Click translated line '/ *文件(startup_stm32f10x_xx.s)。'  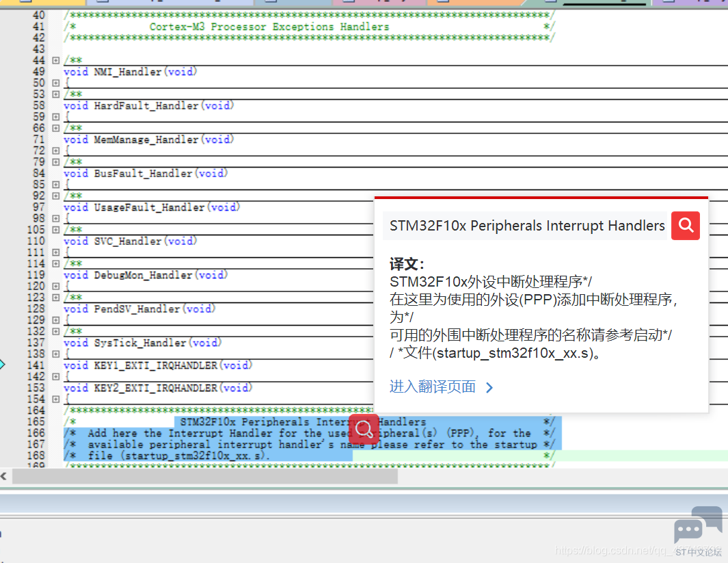(496, 353)
